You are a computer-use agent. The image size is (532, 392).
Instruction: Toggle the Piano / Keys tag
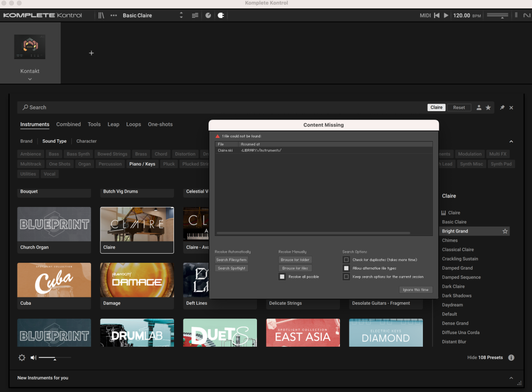tap(142, 164)
